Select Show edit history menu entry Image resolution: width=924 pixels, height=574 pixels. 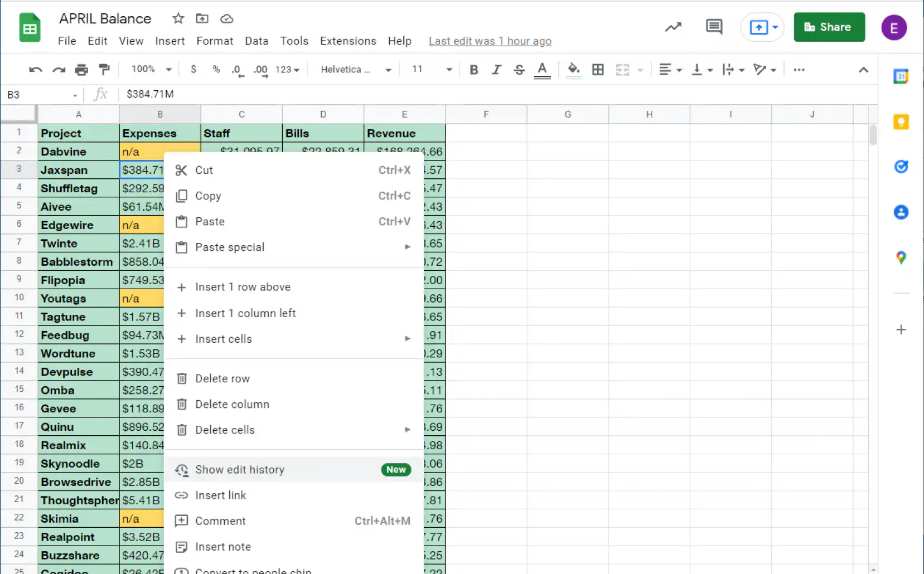pyautogui.click(x=294, y=470)
